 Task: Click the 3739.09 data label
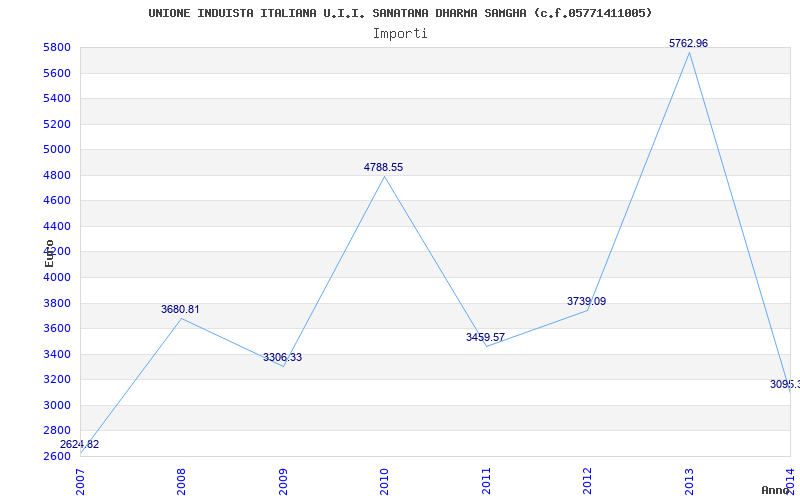(587, 302)
